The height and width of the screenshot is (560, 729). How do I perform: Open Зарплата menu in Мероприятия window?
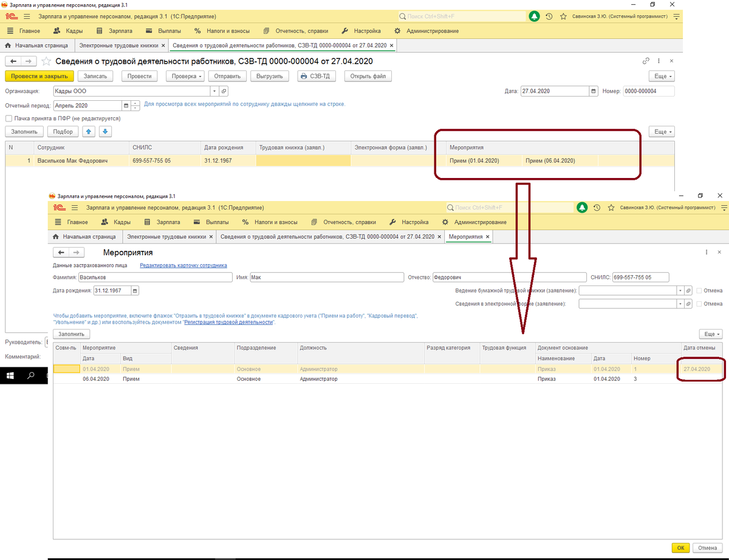click(162, 222)
